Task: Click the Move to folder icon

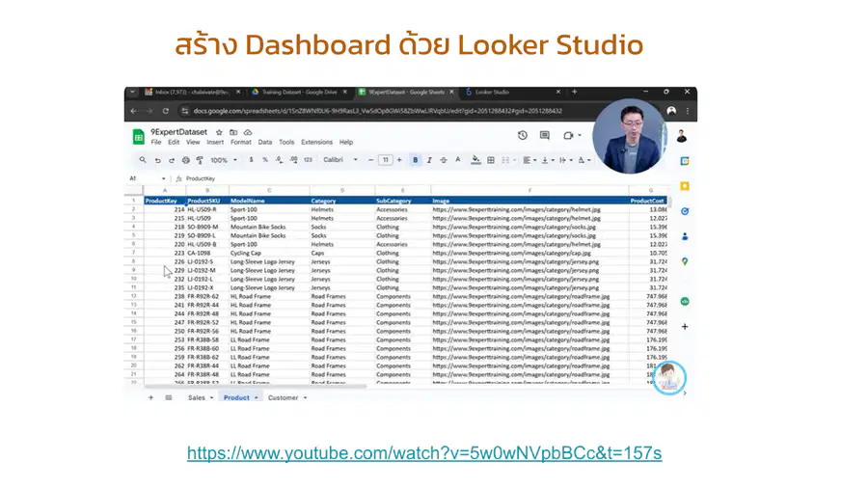Action: point(233,132)
